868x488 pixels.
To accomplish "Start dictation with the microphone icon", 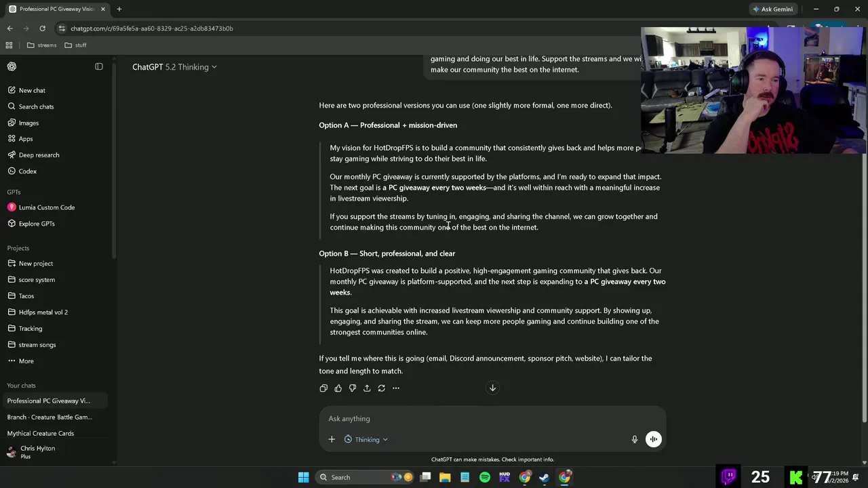I will click(x=635, y=439).
